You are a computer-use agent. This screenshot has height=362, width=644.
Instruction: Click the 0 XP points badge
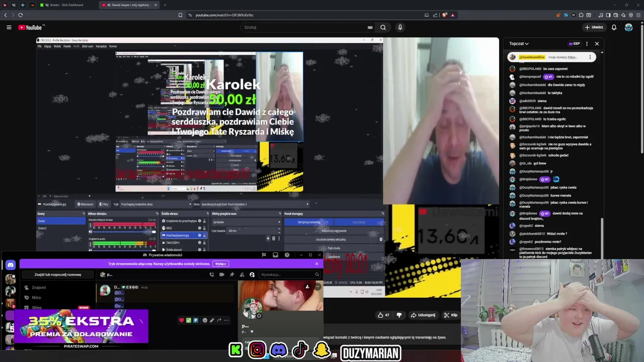(x=574, y=44)
